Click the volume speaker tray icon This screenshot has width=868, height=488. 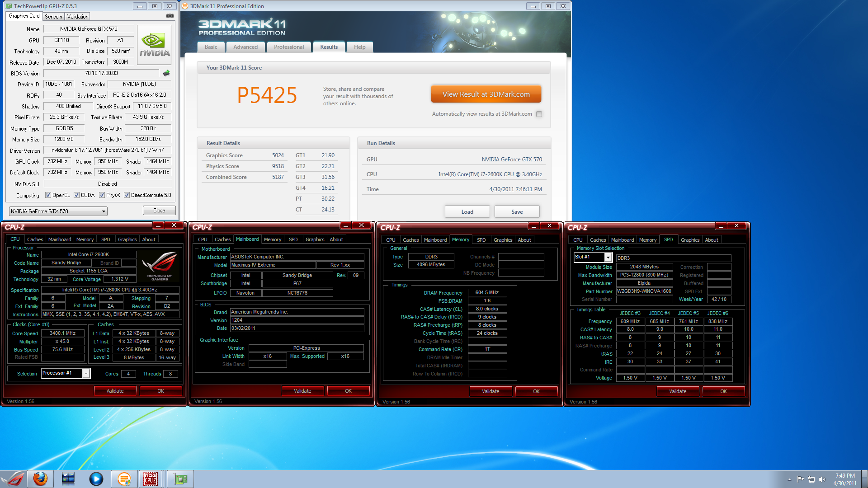(x=822, y=479)
